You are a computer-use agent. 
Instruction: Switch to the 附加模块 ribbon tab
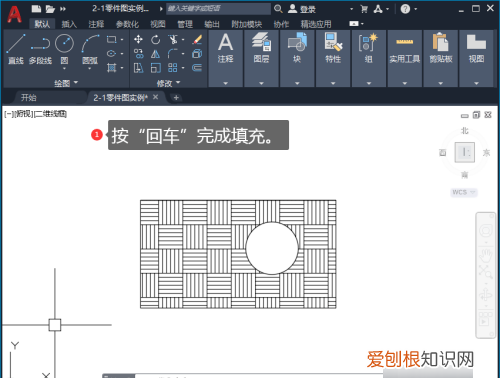click(247, 24)
